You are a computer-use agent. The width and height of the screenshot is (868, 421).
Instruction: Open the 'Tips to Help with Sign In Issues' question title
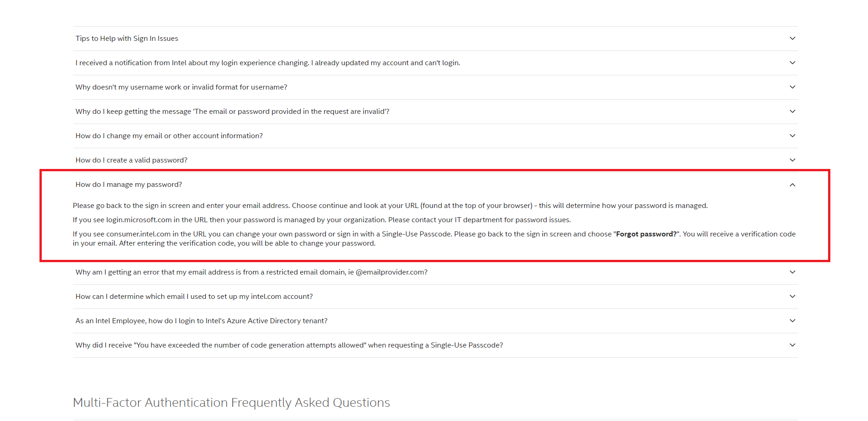(127, 39)
